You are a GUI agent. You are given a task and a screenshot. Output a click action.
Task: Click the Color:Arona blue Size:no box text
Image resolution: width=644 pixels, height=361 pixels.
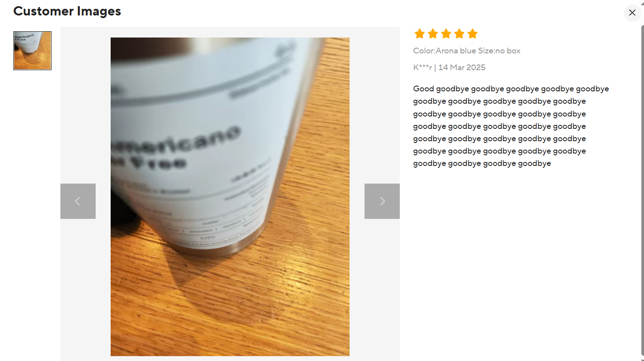click(467, 51)
